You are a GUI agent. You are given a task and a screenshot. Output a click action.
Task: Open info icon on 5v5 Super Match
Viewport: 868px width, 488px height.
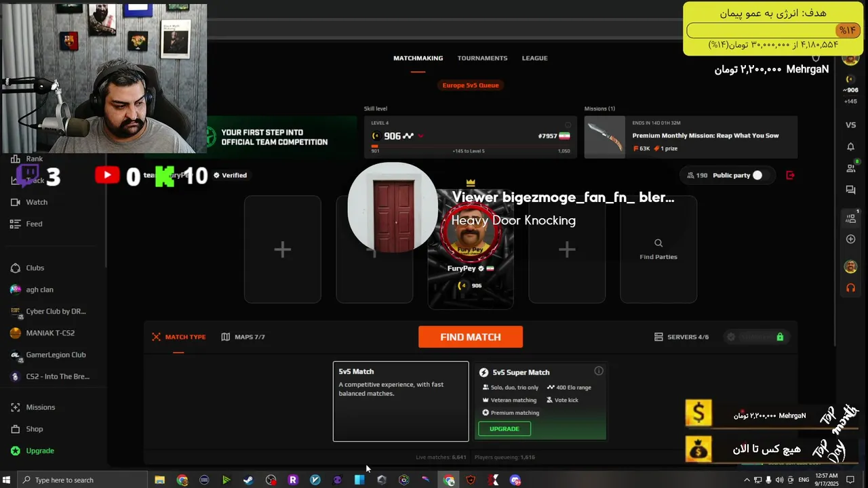[599, 371]
